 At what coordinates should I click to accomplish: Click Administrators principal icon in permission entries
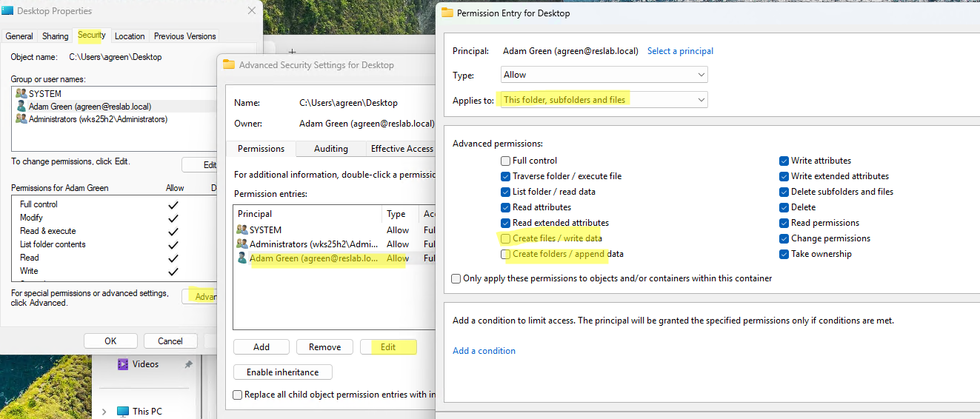pos(241,244)
